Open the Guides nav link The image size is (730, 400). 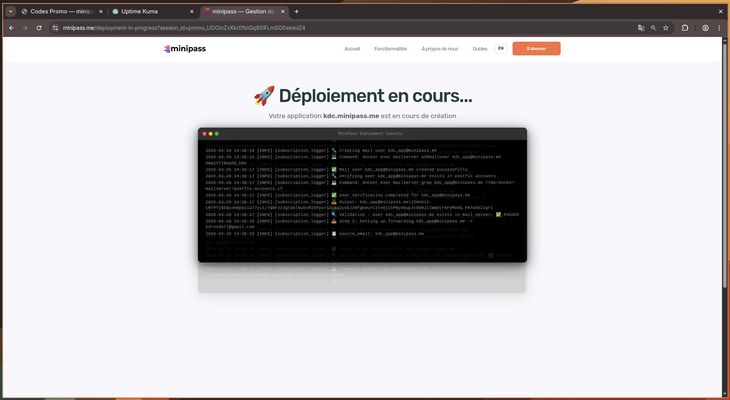(x=480, y=49)
